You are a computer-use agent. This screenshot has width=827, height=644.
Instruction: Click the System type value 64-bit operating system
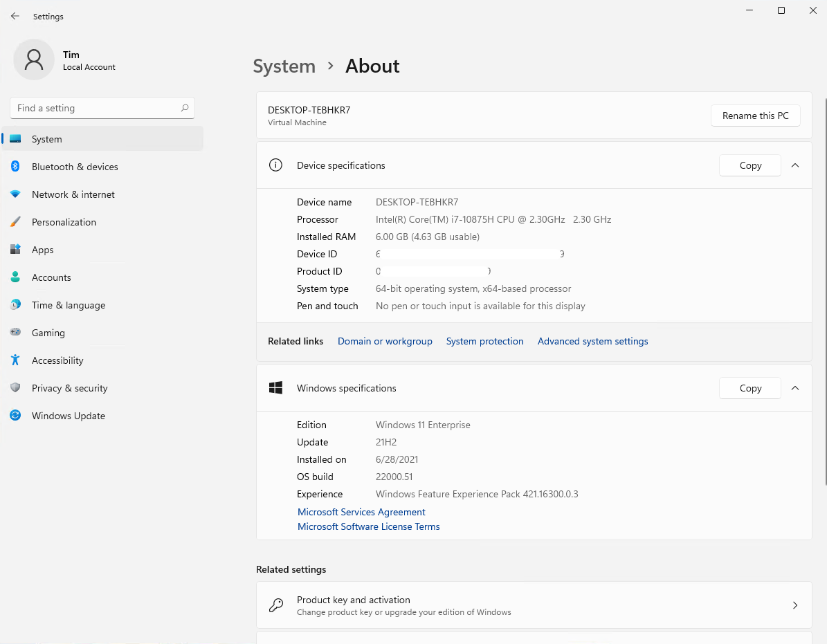point(473,289)
